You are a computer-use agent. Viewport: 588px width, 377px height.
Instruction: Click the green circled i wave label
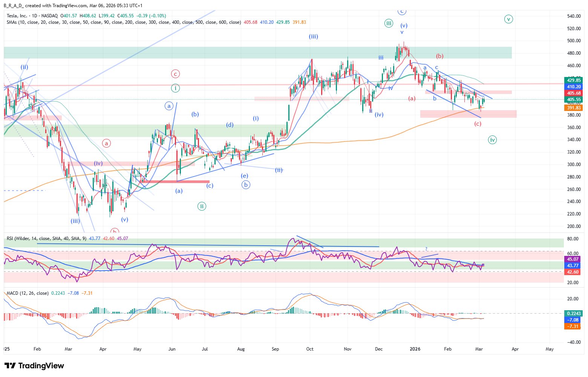coord(175,88)
